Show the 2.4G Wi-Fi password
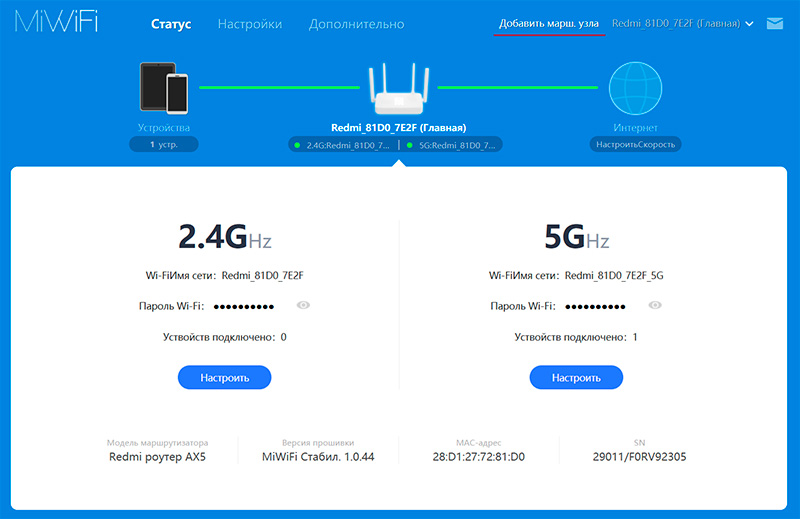Viewport: 800px width, 519px height. [303, 305]
